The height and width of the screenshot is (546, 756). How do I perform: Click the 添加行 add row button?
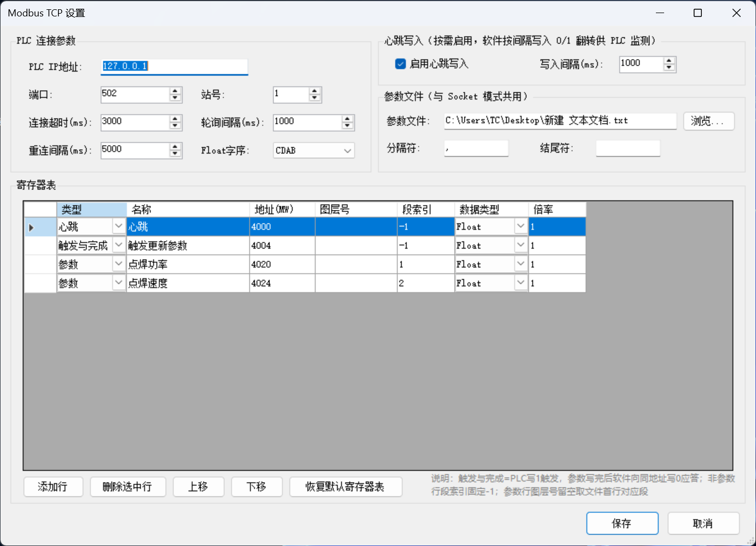tap(53, 486)
